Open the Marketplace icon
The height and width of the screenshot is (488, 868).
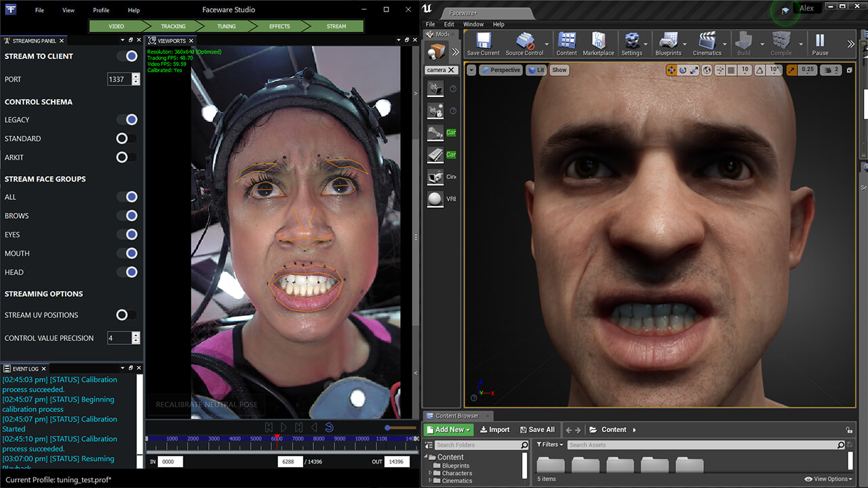coord(598,44)
